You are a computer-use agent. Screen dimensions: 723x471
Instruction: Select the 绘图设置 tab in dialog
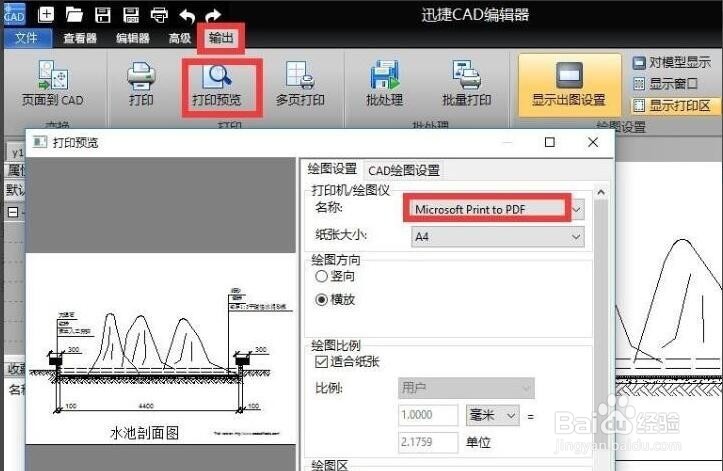332,169
